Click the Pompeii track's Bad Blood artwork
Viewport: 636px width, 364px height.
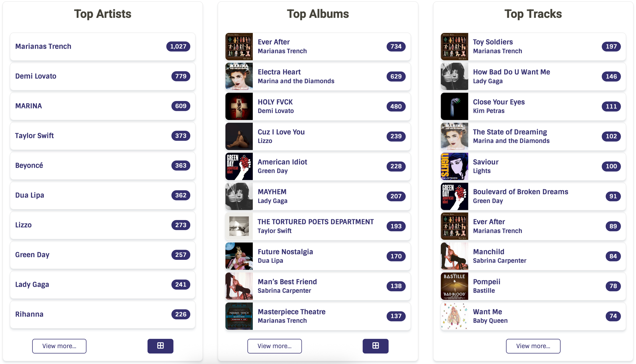454,286
